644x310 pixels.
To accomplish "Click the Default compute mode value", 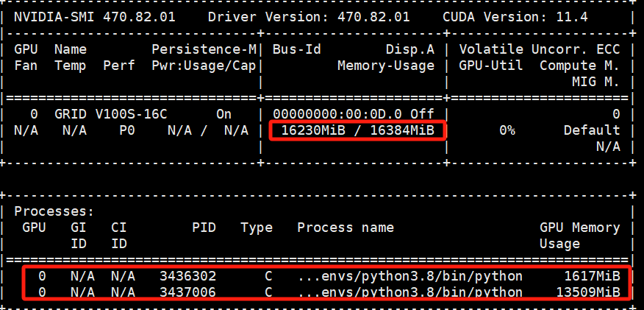I will pos(591,130).
